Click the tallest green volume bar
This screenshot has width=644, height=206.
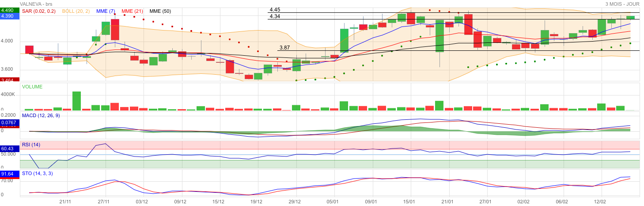(x=76, y=101)
